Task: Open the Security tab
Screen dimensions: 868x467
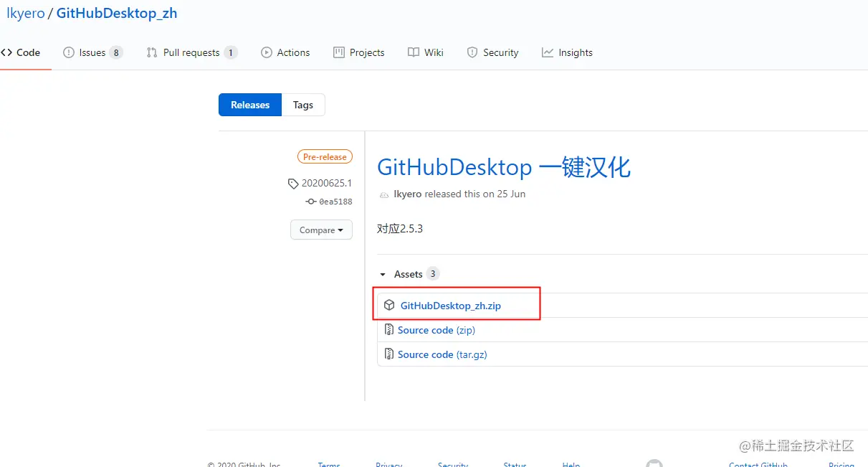Action: pyautogui.click(x=492, y=52)
